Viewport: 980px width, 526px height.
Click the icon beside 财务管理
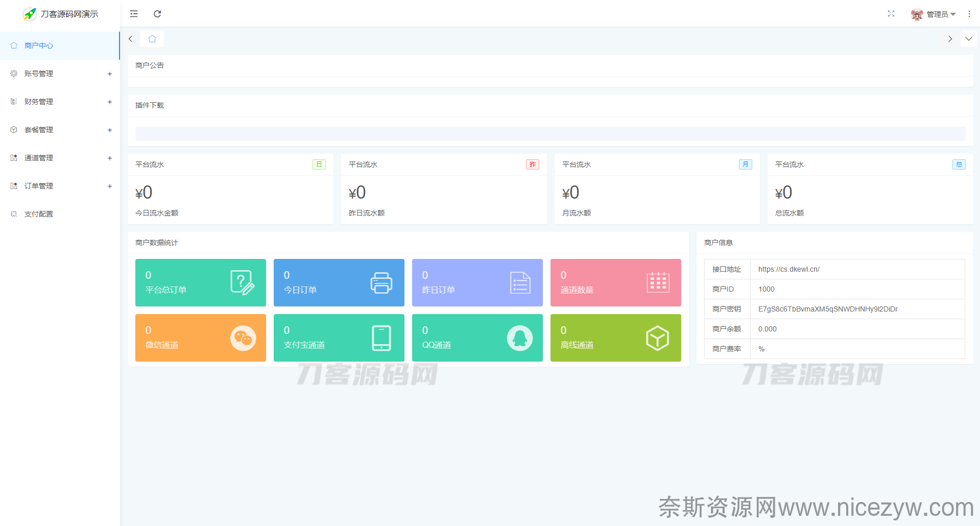[14, 102]
